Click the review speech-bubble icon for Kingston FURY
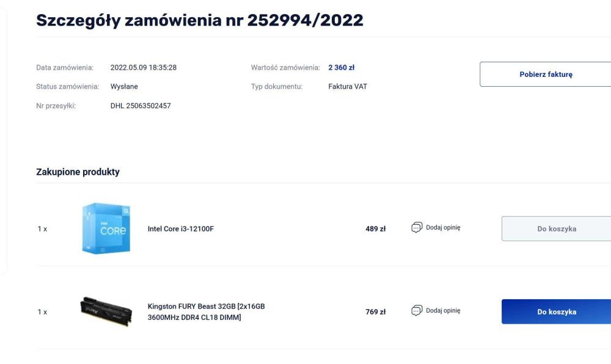The width and height of the screenshot is (611, 364). click(x=417, y=311)
